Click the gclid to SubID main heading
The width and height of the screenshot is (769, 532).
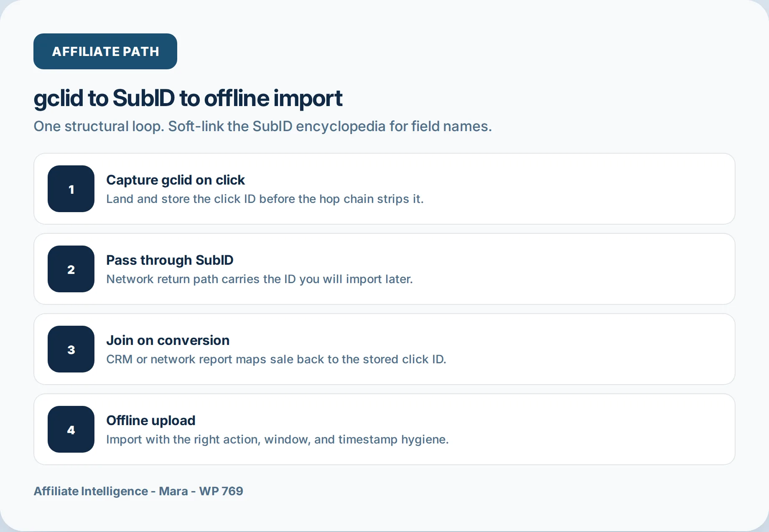[188, 99]
